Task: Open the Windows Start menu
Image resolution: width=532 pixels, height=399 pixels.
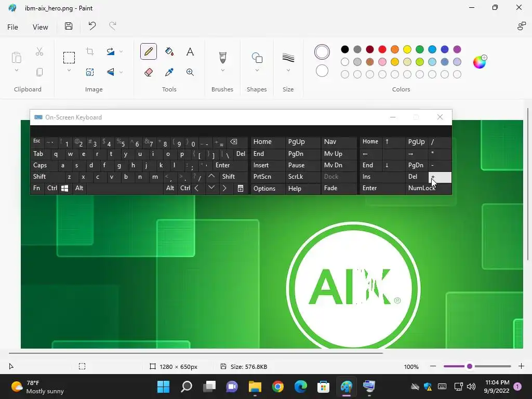Action: pos(163,387)
